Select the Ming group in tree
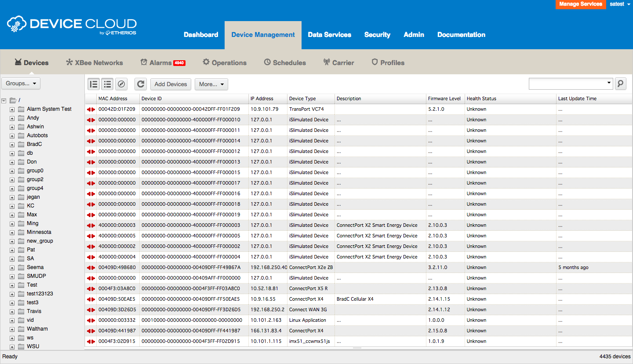 tap(33, 223)
